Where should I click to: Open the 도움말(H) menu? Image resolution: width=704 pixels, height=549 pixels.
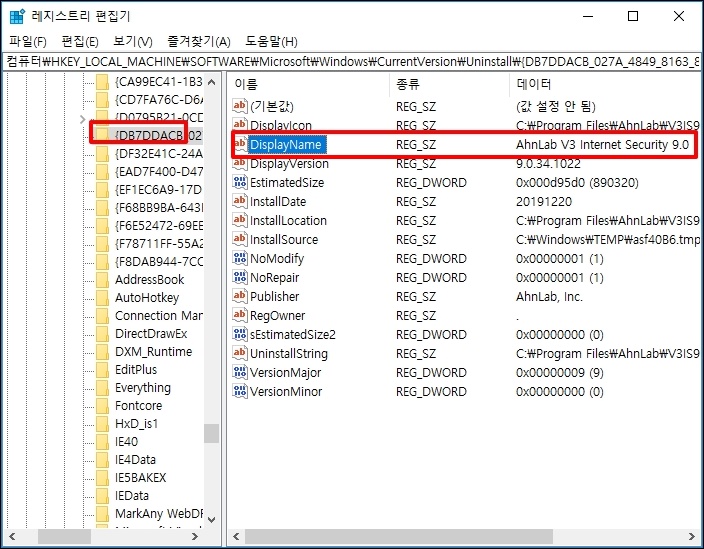[x=271, y=42]
